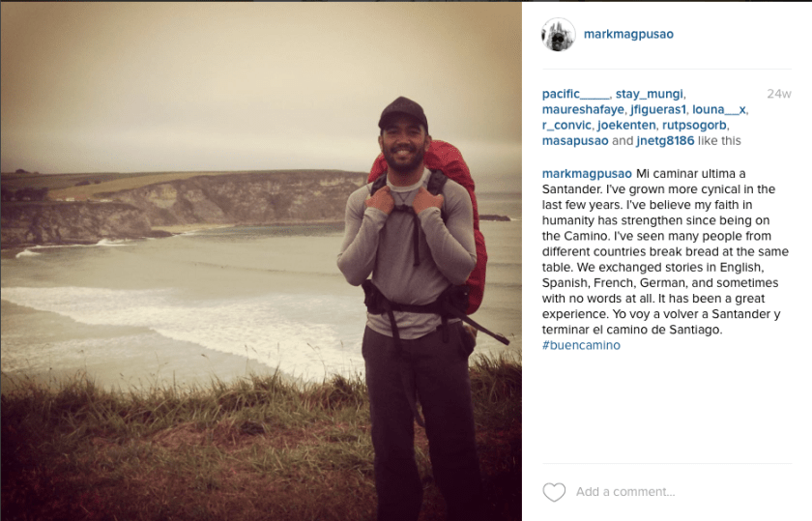Open liker profile louna__x
The height and width of the screenshot is (521, 812).
tap(719, 109)
